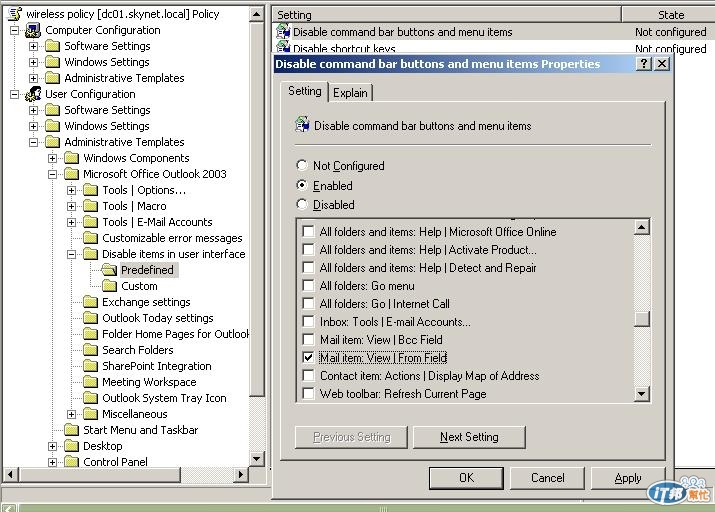Select the Not Configured radio button
The width and height of the screenshot is (715, 512).
[301, 165]
